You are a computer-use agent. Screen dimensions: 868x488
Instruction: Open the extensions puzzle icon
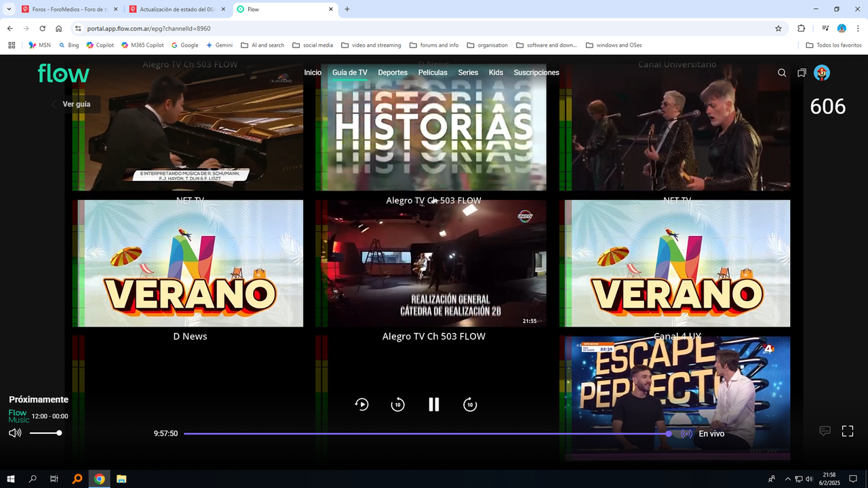point(802,28)
